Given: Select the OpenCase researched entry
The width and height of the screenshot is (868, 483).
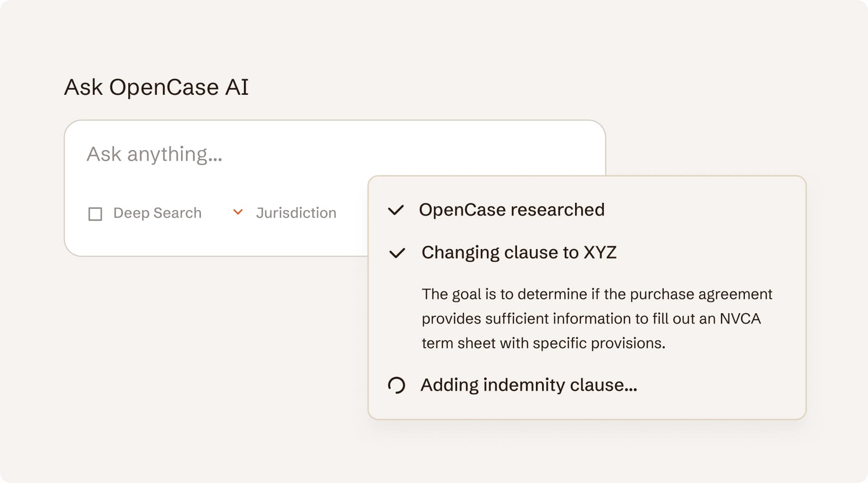Looking at the screenshot, I should point(513,210).
